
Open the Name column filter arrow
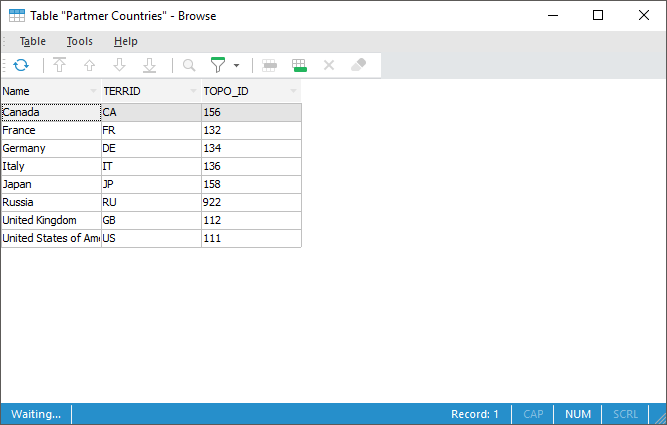94,91
